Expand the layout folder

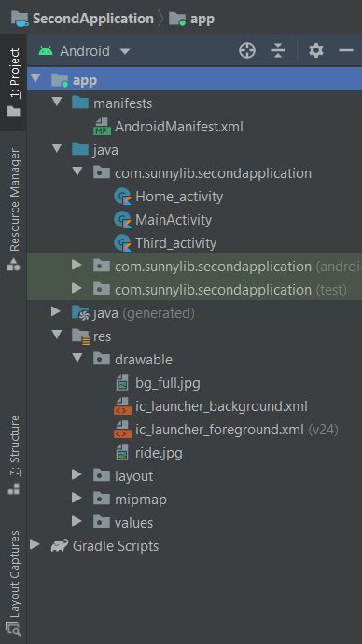pyautogui.click(x=77, y=474)
